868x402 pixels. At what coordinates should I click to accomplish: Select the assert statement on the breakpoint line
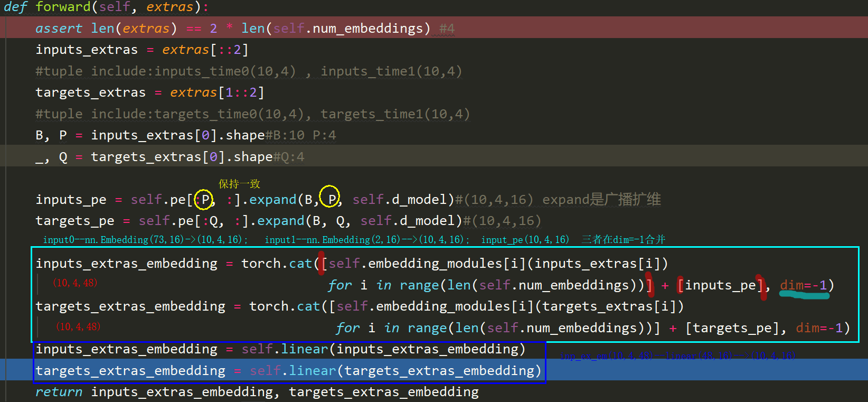click(x=232, y=28)
